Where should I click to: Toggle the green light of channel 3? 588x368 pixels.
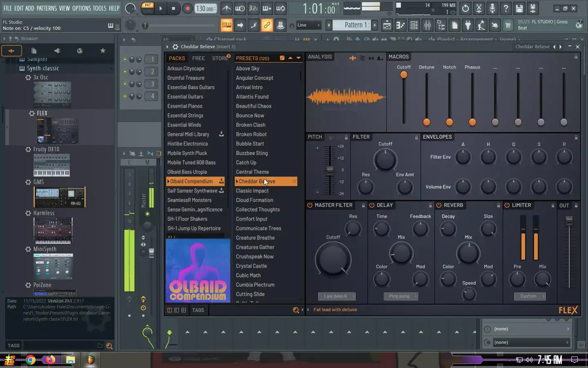click(125, 84)
